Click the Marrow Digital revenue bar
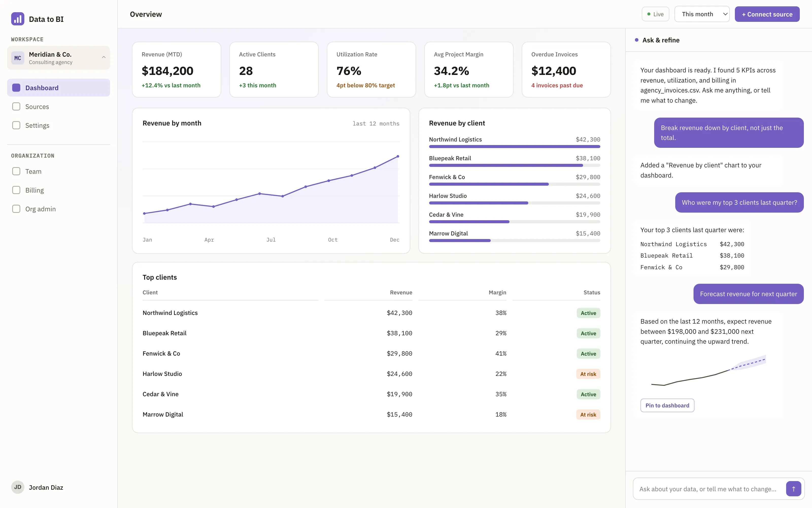The width and height of the screenshot is (812, 508). pyautogui.click(x=514, y=241)
